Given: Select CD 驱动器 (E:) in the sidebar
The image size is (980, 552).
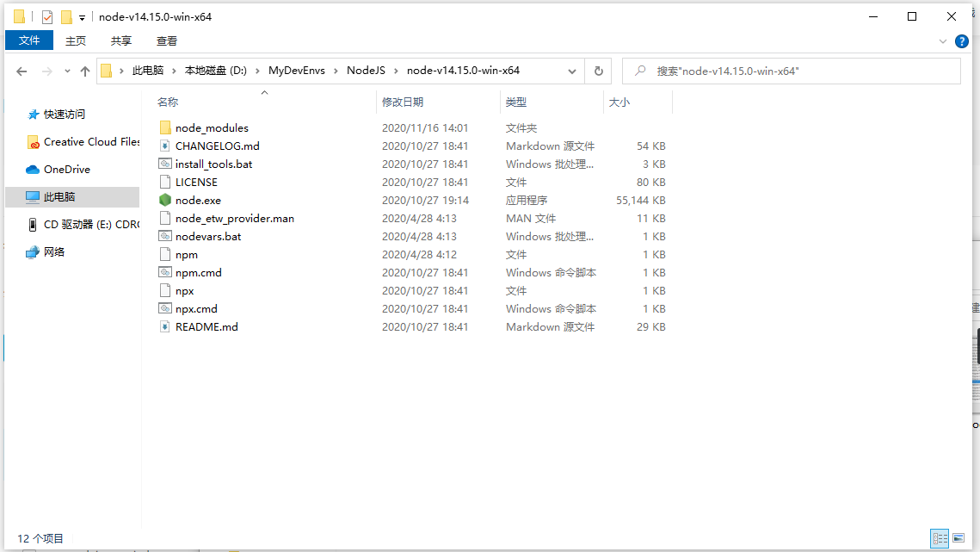Looking at the screenshot, I should (x=83, y=224).
